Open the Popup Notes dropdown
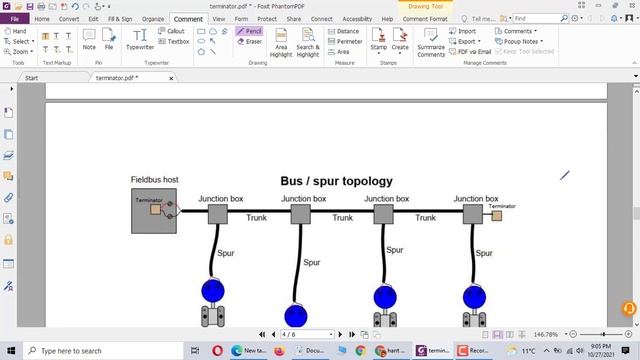The height and width of the screenshot is (360, 640). pyautogui.click(x=519, y=41)
